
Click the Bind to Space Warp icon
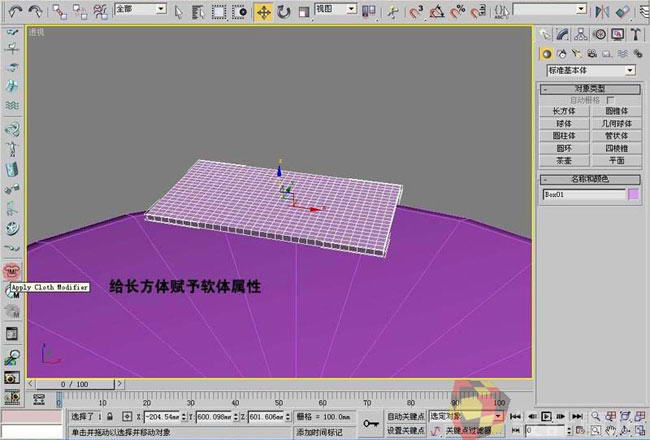click(100, 12)
